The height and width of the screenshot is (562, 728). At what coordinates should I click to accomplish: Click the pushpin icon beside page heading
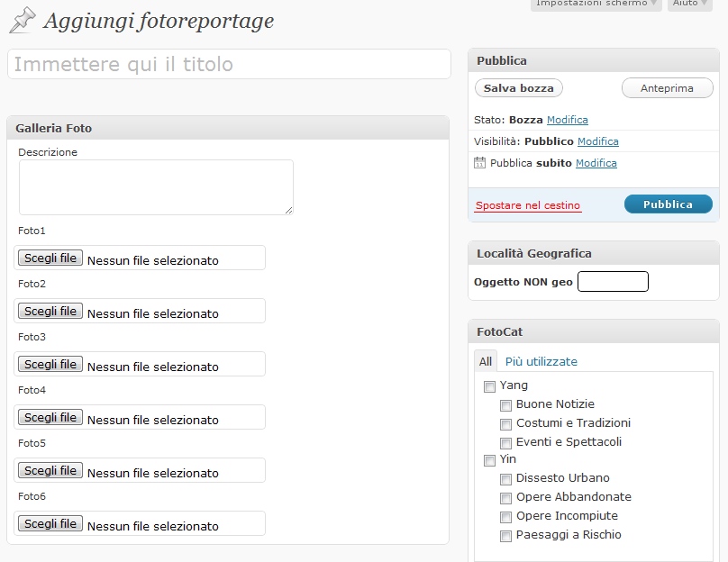(x=22, y=21)
